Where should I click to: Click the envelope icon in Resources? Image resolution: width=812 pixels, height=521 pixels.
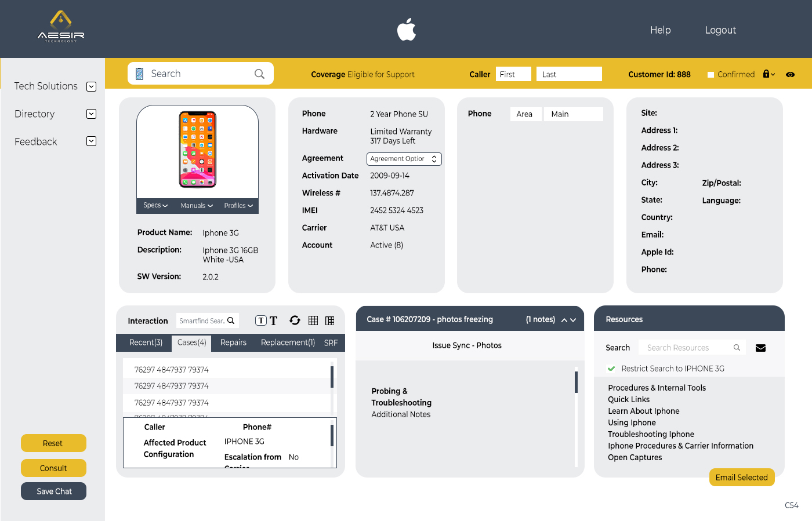(x=761, y=348)
